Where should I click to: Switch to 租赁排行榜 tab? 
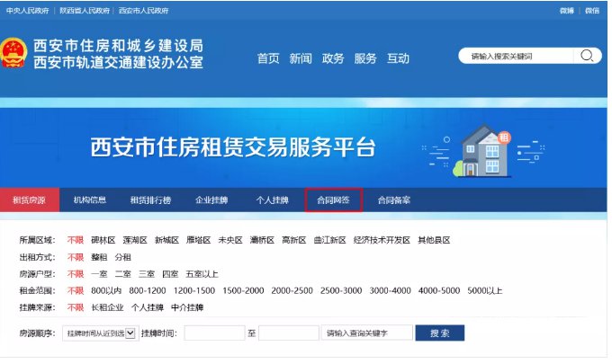pos(150,200)
